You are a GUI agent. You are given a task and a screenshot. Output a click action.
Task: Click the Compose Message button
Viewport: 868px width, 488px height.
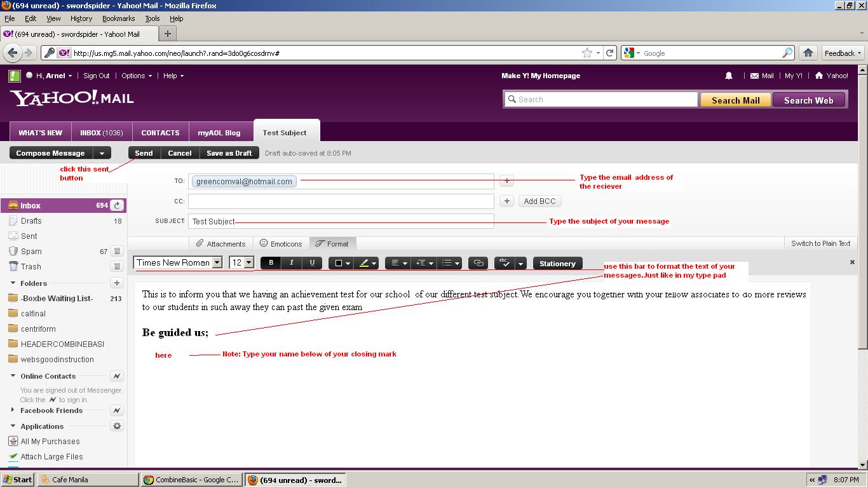tap(50, 153)
